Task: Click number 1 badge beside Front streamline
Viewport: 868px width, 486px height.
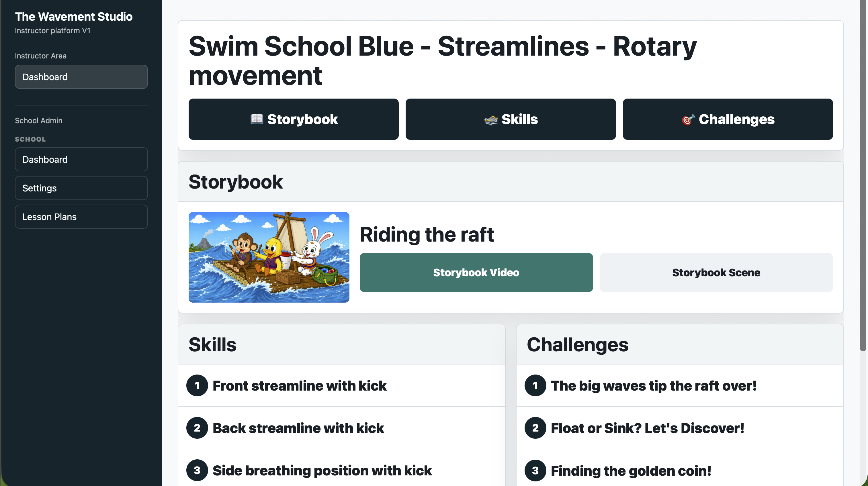Action: pos(197,385)
